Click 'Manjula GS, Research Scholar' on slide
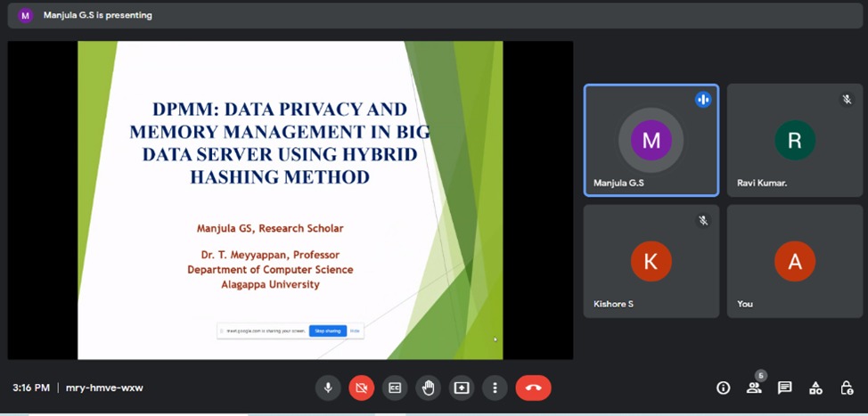Image resolution: width=868 pixels, height=416 pixels. 270,228
